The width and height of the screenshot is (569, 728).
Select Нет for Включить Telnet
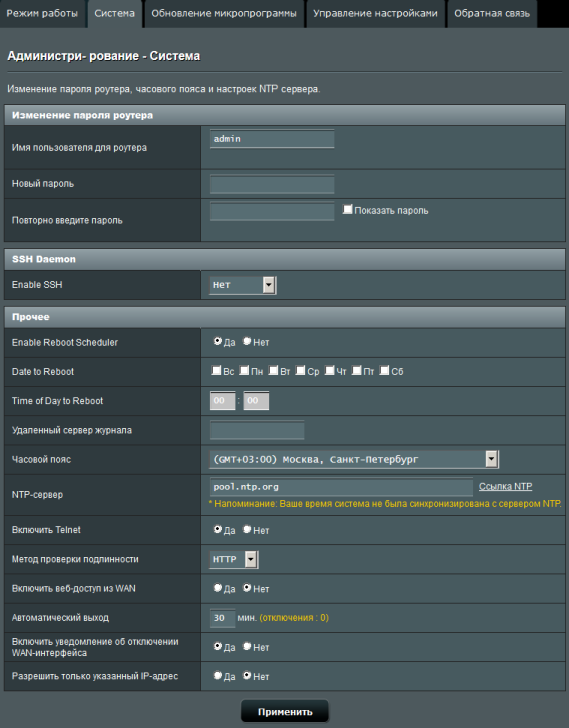247,529
